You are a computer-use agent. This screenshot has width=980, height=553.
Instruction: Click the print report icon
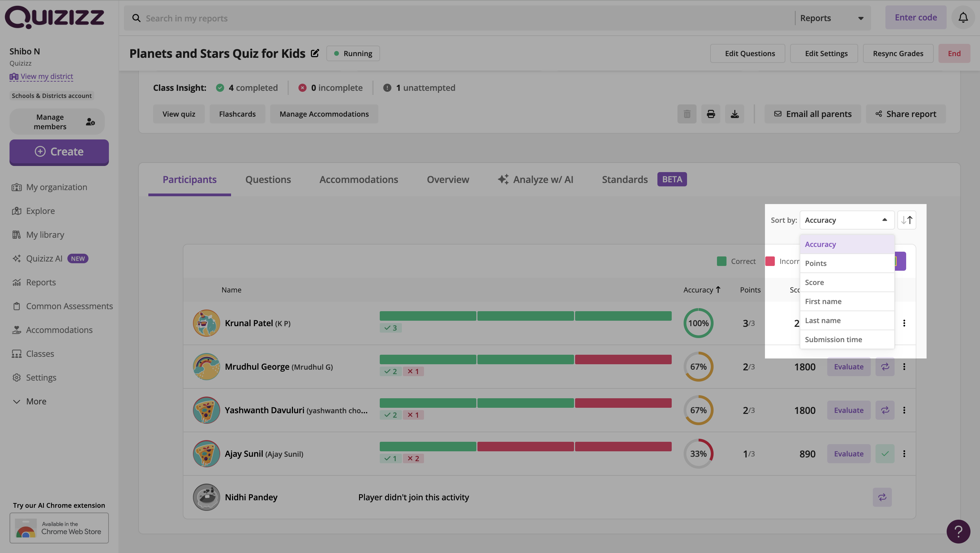click(x=710, y=114)
